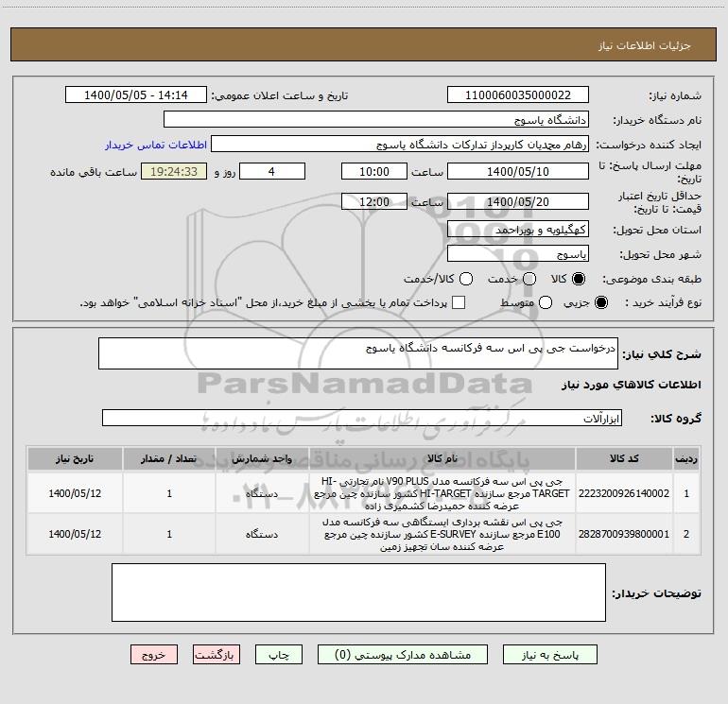Click the دستگاه unit in row 1
Image resolution: width=728 pixels, height=704 pixels.
[x=262, y=493]
